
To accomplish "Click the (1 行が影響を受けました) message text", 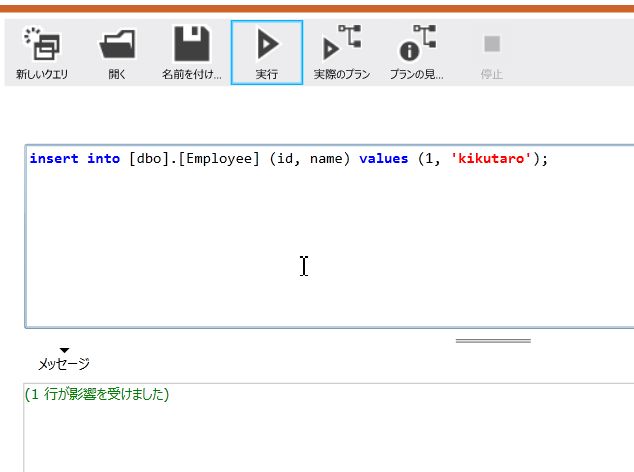I will click(x=97, y=394).
